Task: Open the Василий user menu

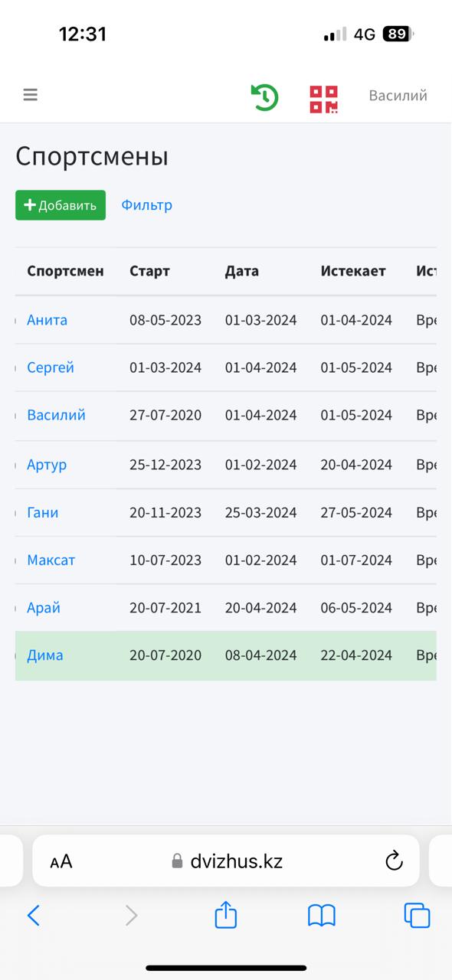Action: 398,96
